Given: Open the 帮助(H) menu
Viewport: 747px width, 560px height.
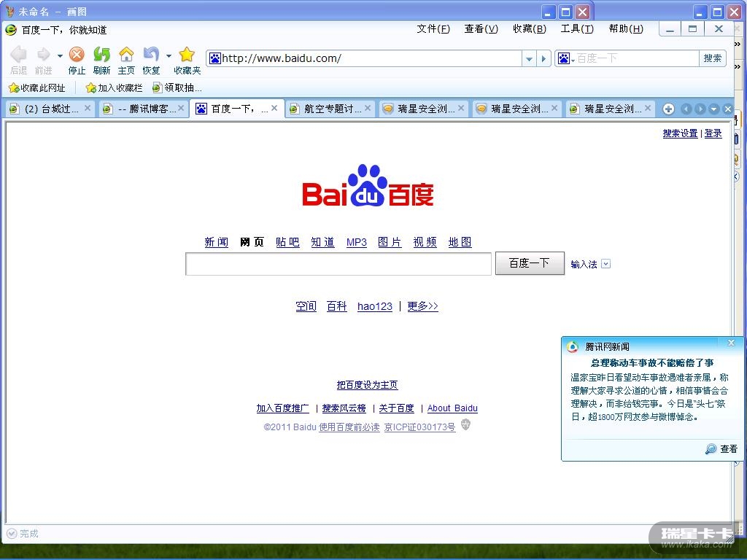Looking at the screenshot, I should click(x=626, y=29).
